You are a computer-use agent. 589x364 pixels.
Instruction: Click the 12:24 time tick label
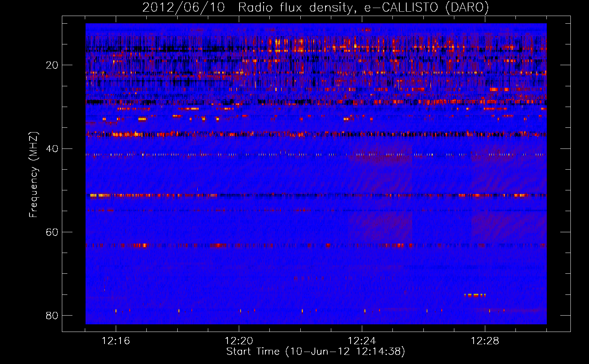tap(362, 341)
